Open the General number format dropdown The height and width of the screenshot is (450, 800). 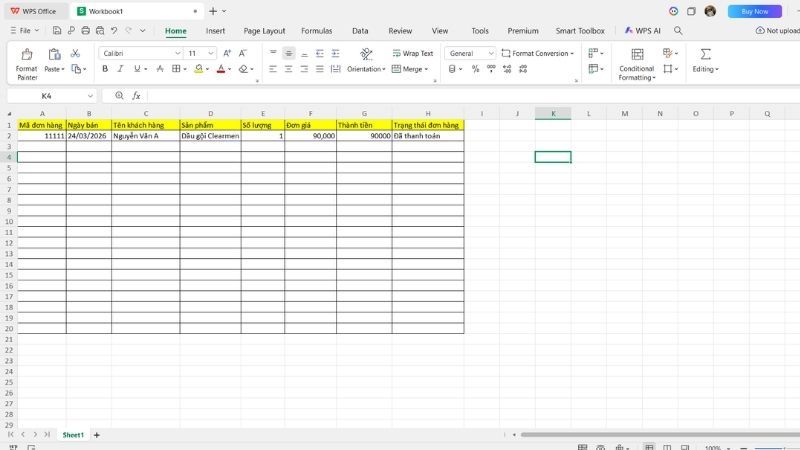coord(491,53)
